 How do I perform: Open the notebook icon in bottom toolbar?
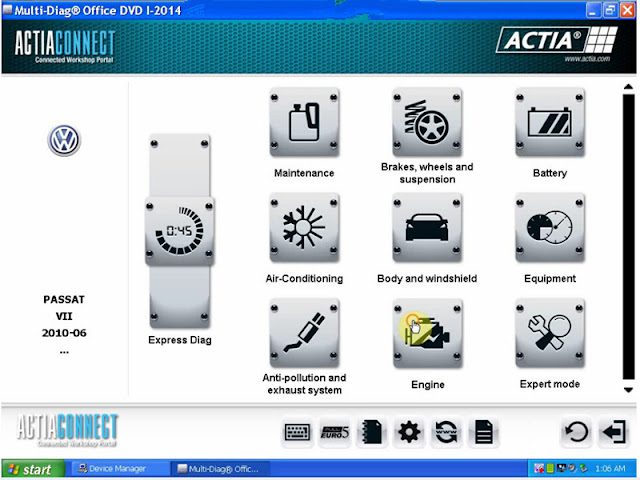372,432
